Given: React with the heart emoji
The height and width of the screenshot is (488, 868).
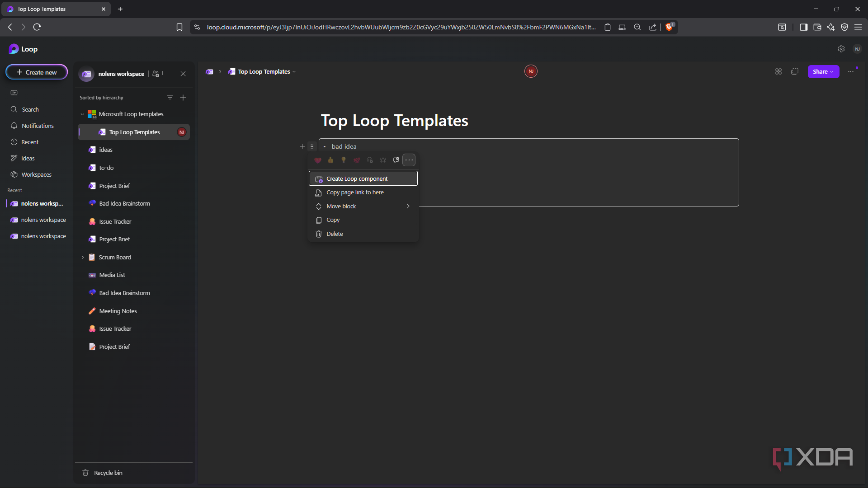Looking at the screenshot, I should [x=318, y=160].
